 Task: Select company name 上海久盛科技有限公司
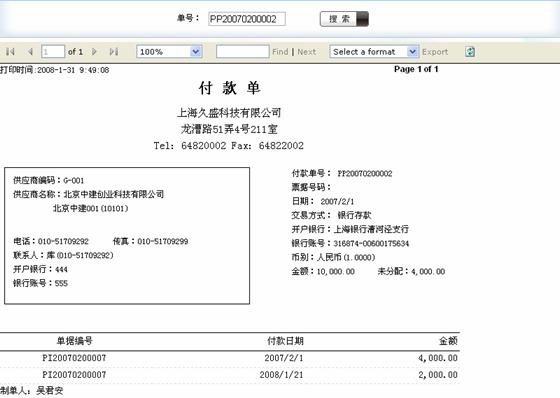pyautogui.click(x=229, y=113)
